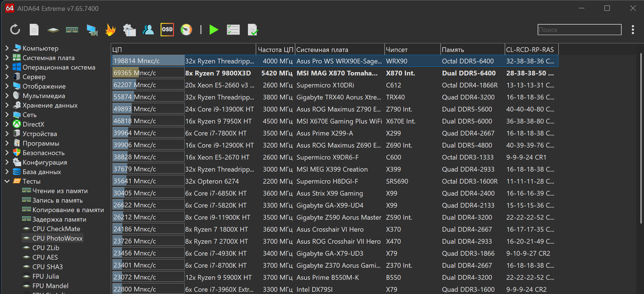Click the CPU chip toolbar icon
Screen dimensions: 644x294
point(53,30)
